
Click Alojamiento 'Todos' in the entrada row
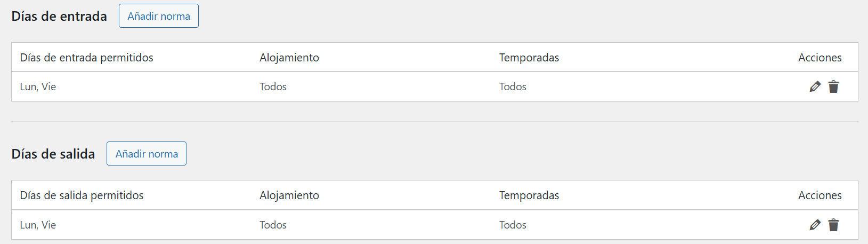273,86
